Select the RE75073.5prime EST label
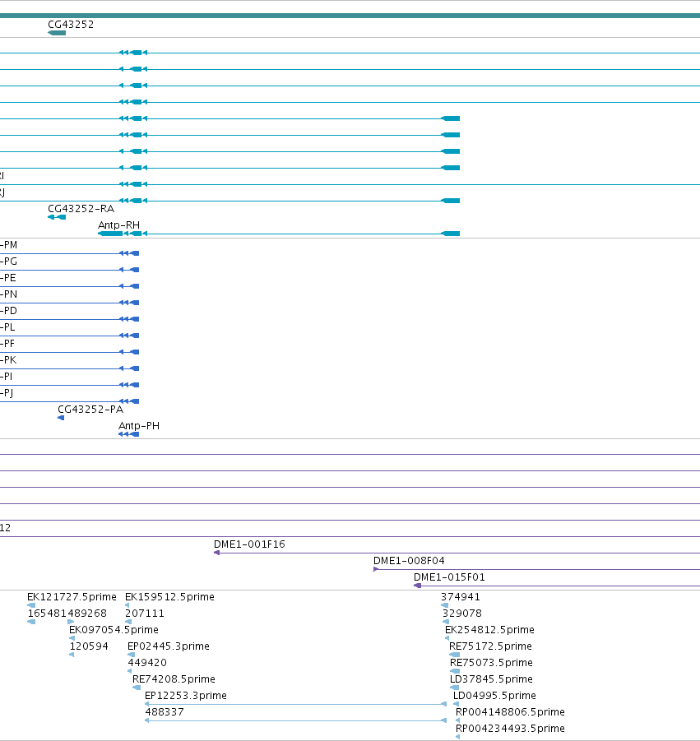700x741 pixels. pos(492,663)
